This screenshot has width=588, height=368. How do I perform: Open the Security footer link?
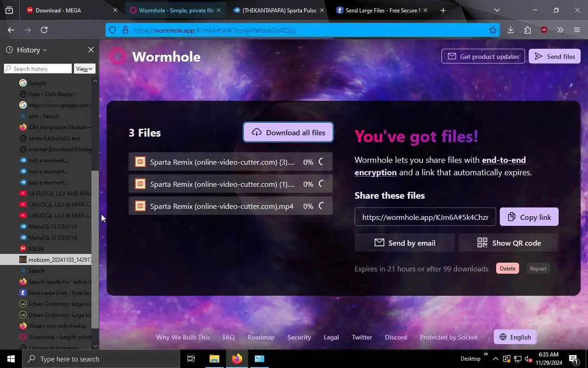coord(299,337)
